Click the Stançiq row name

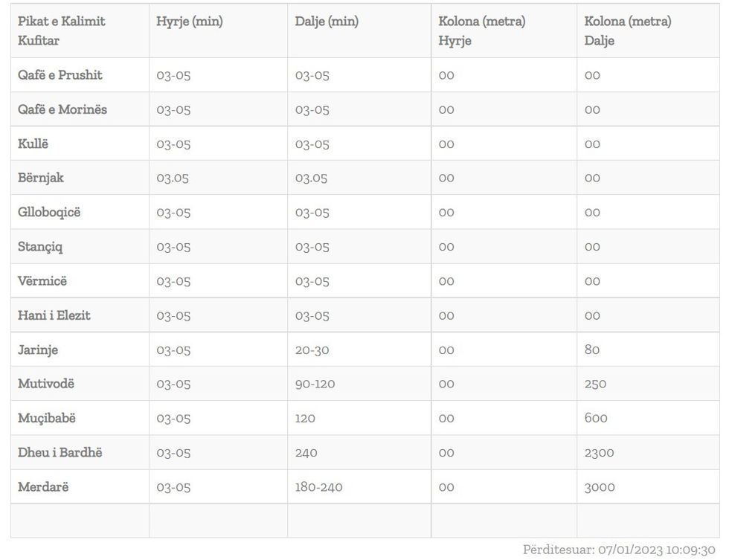click(x=40, y=247)
